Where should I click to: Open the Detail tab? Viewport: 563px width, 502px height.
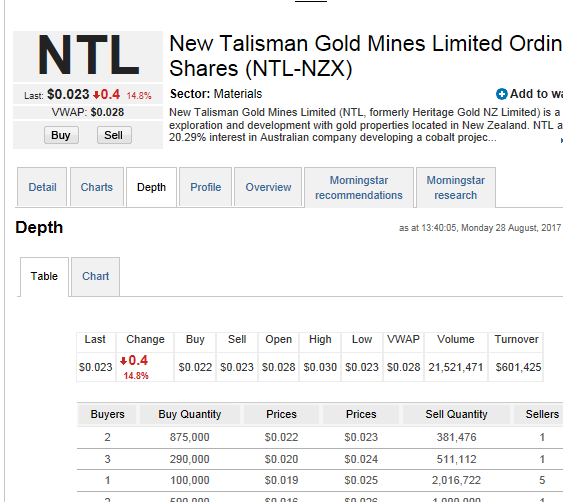(42, 187)
